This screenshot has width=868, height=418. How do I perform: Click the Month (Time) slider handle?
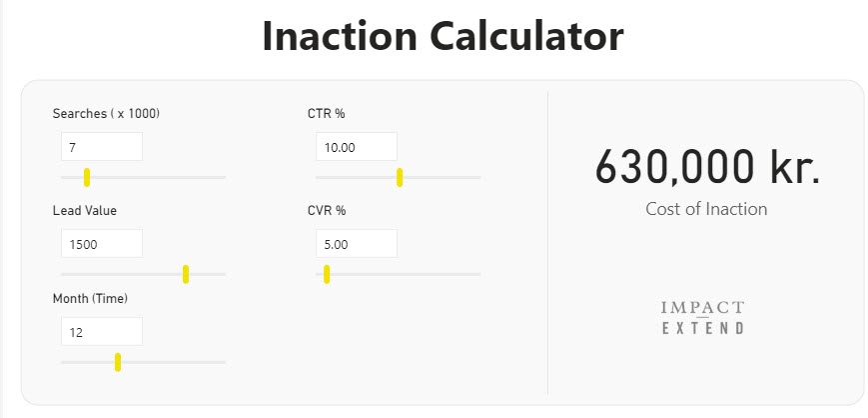118,362
